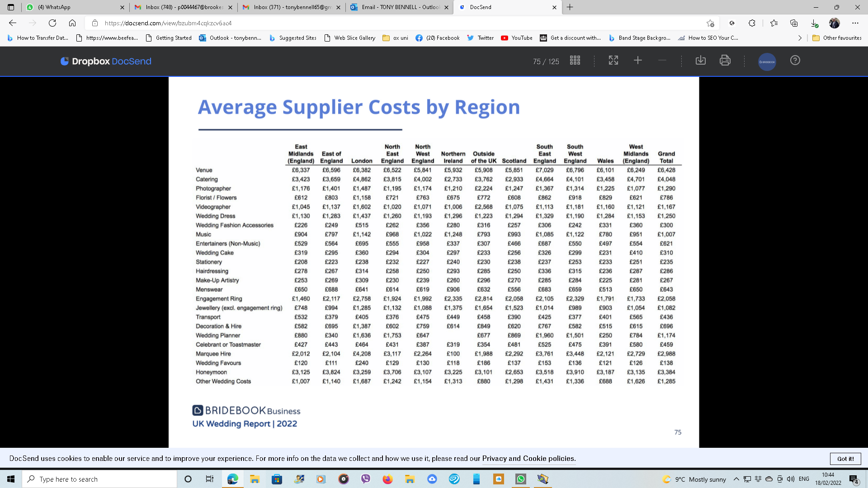Screen dimensions: 868x488
Task: Enter fullscreen mode in DocSend viewer
Action: point(613,61)
